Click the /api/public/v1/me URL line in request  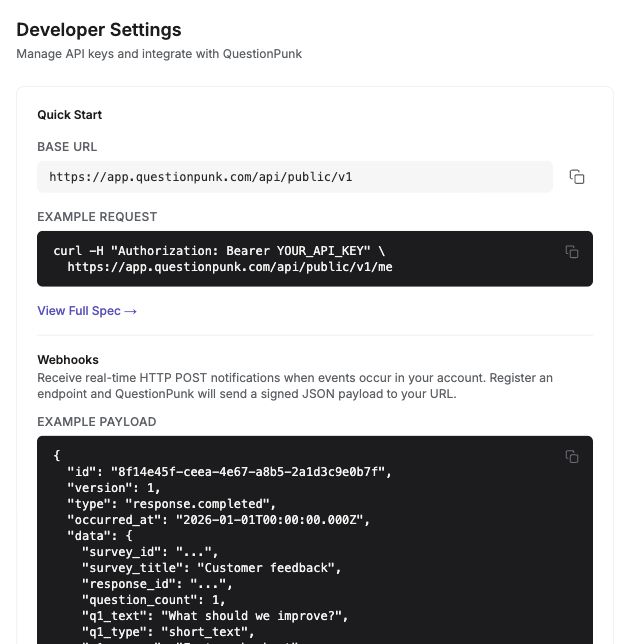point(230,267)
